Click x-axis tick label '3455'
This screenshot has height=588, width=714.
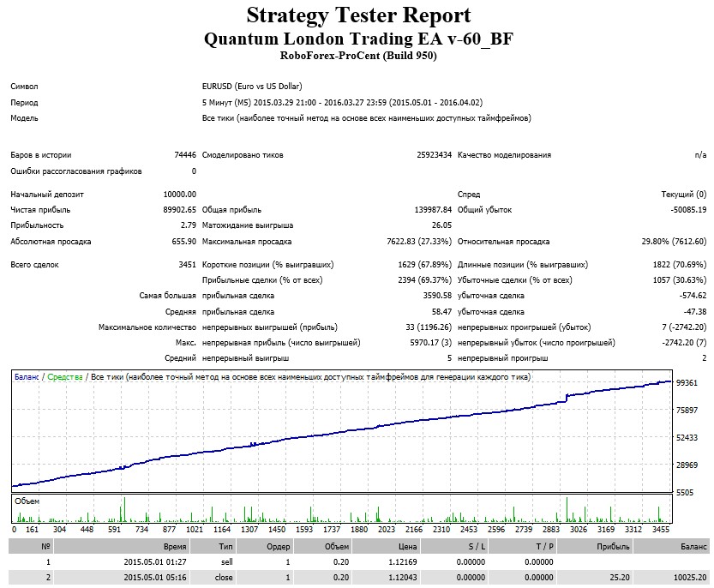(661, 530)
